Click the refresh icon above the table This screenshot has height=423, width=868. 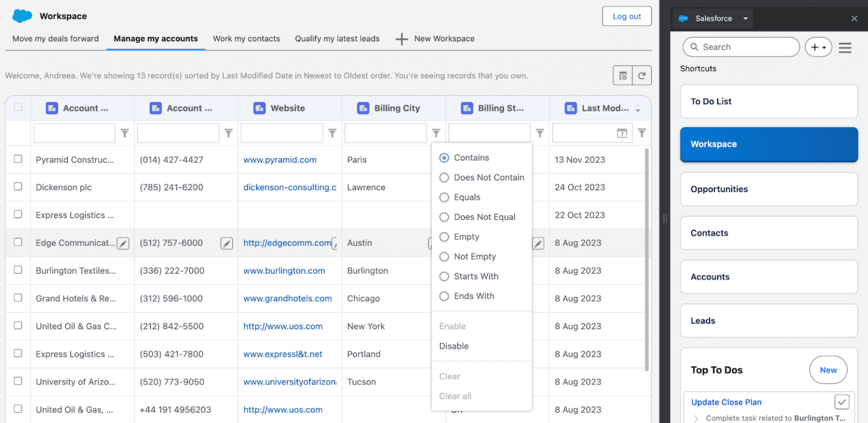[x=642, y=76]
